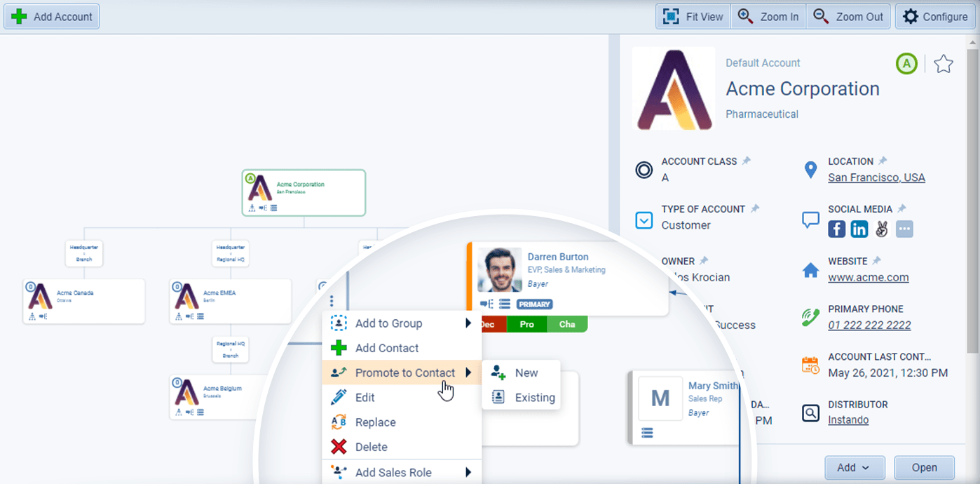
Task: Click the more social media ellipsis icon
Action: click(x=904, y=229)
